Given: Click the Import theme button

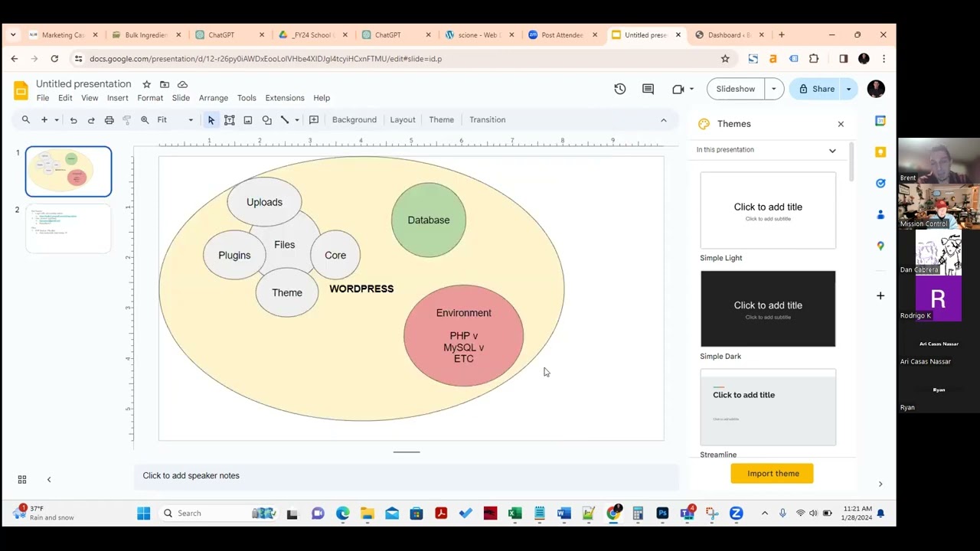Looking at the screenshot, I should click(773, 474).
